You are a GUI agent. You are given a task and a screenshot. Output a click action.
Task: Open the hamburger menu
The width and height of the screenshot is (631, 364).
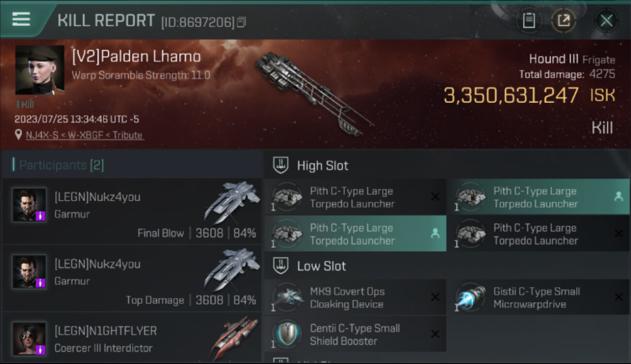pos(21,19)
